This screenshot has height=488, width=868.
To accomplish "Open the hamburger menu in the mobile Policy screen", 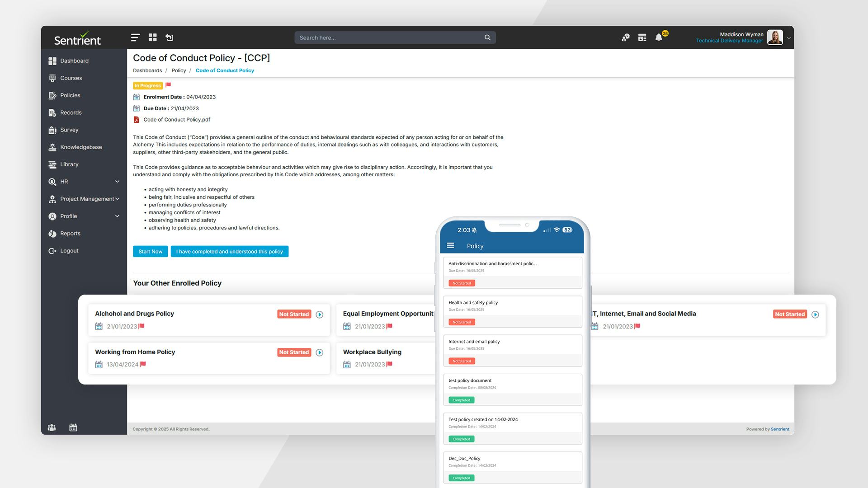I will (x=451, y=245).
